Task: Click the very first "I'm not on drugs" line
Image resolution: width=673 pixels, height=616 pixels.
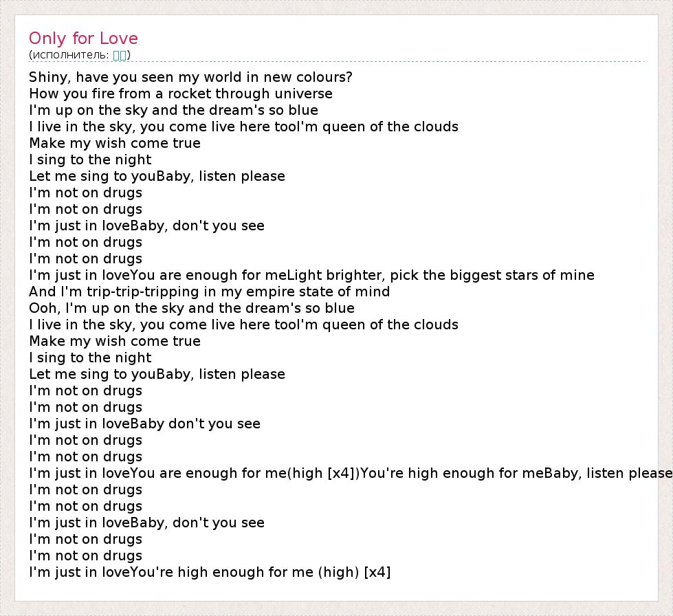Action: click(x=86, y=192)
